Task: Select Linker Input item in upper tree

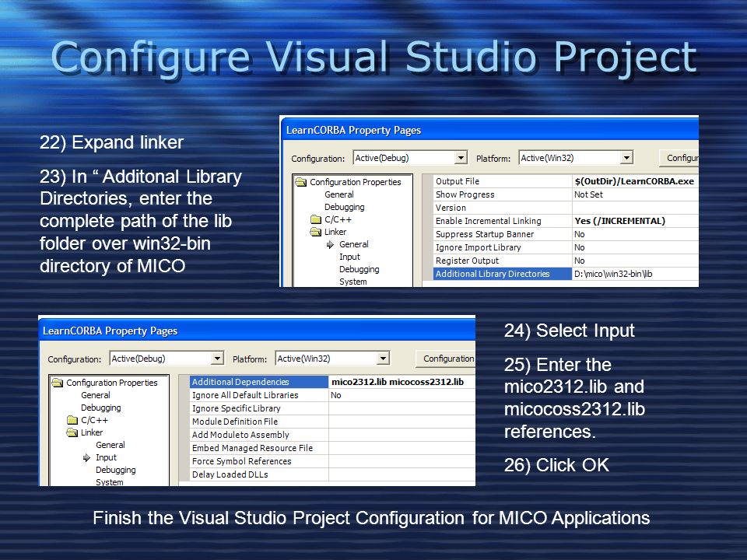Action: [349, 257]
